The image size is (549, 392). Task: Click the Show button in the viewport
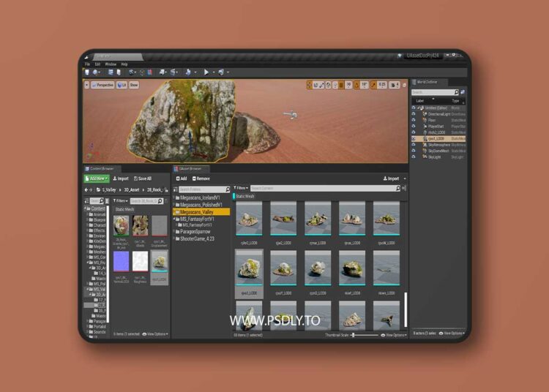pos(134,85)
